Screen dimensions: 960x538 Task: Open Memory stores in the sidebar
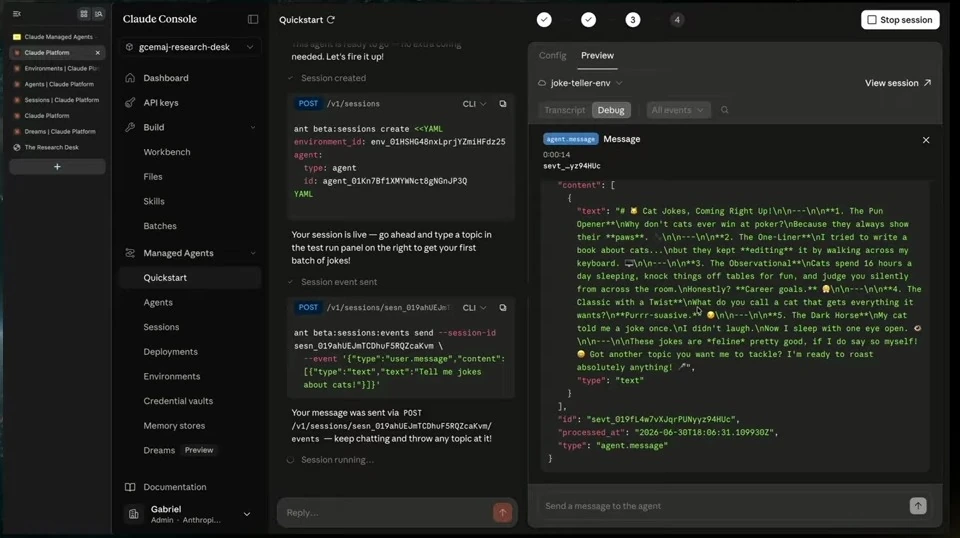tap(174, 425)
